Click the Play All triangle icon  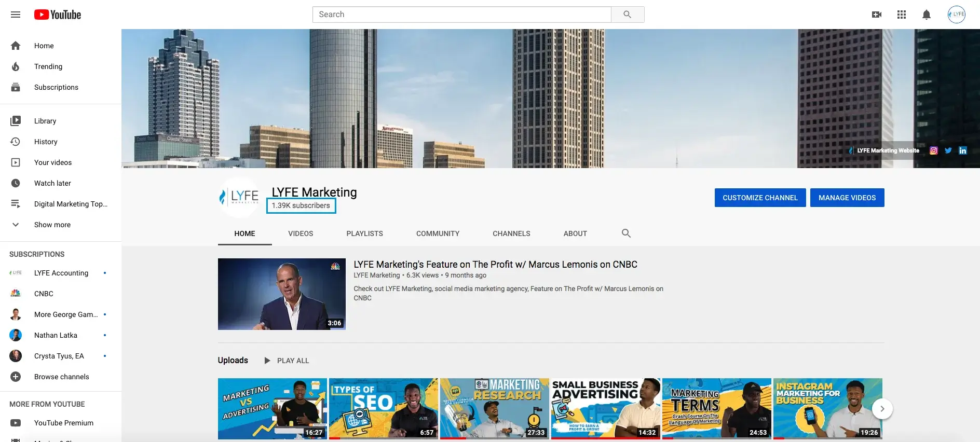click(267, 361)
